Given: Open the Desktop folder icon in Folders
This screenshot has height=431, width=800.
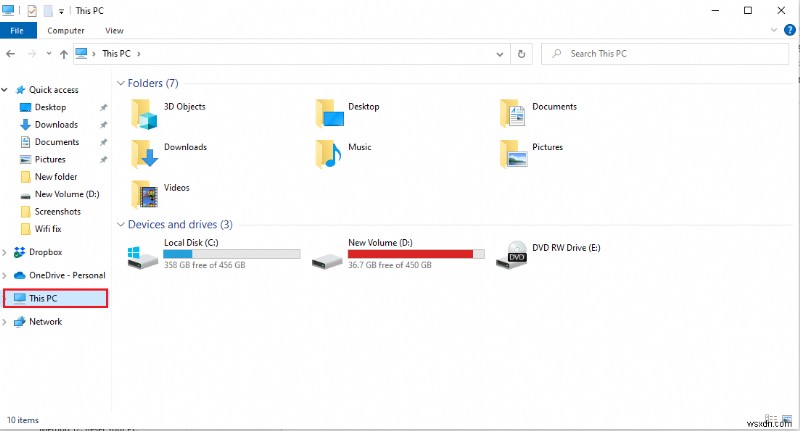Looking at the screenshot, I should (x=330, y=113).
